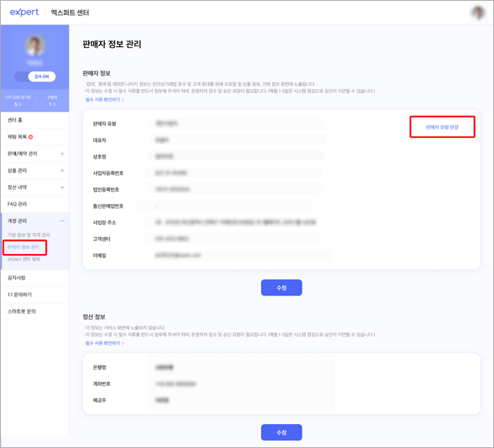Open the FAQ 관리 menu
The height and width of the screenshot is (448, 494).
[x=18, y=204]
